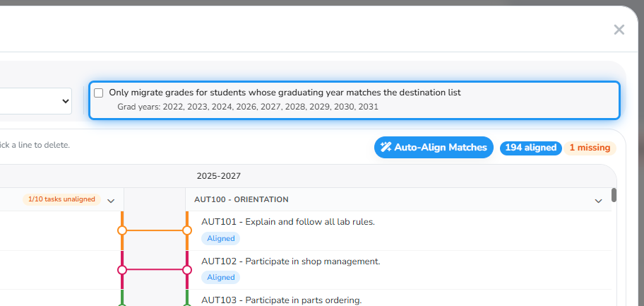Click the pink right connector node for AUT102
The width and height of the screenshot is (644, 306).
pyautogui.click(x=187, y=270)
